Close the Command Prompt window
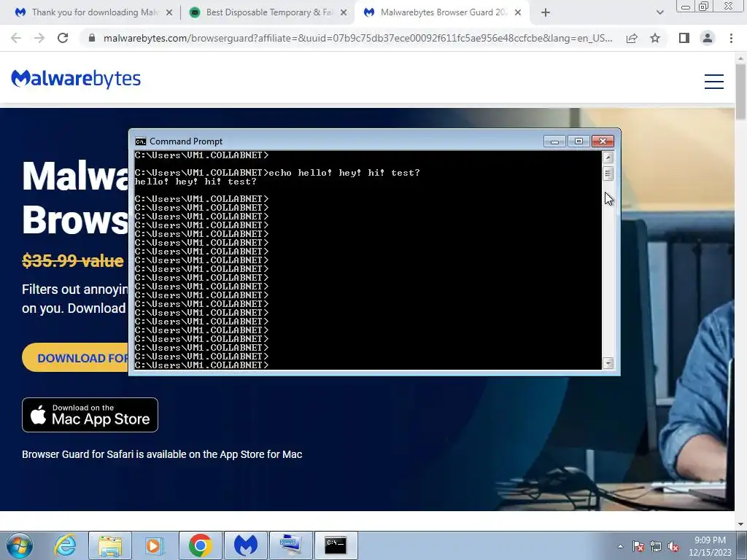 [x=603, y=141]
